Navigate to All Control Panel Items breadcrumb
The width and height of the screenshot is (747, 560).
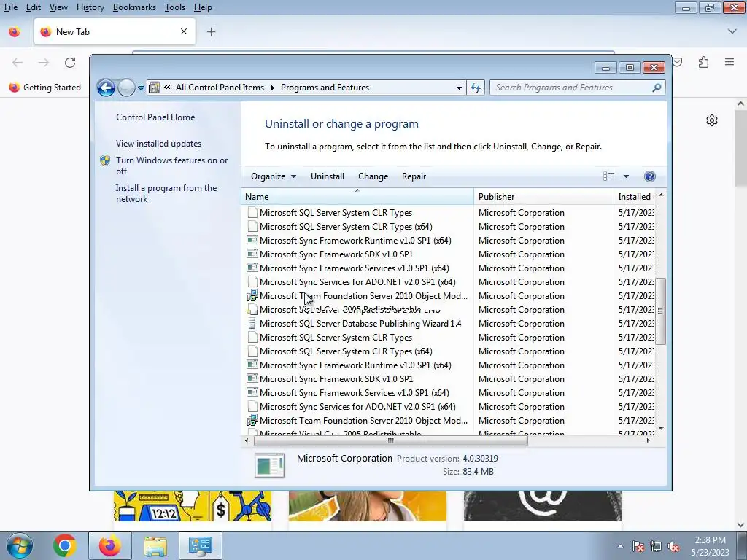(x=220, y=87)
